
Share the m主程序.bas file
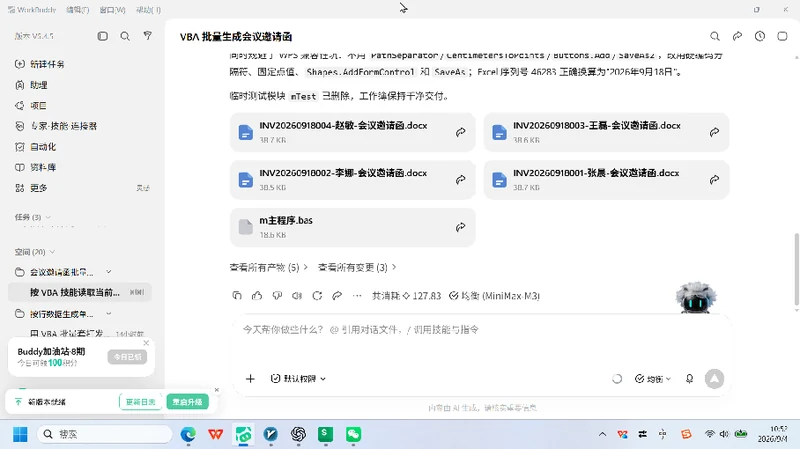point(461,227)
